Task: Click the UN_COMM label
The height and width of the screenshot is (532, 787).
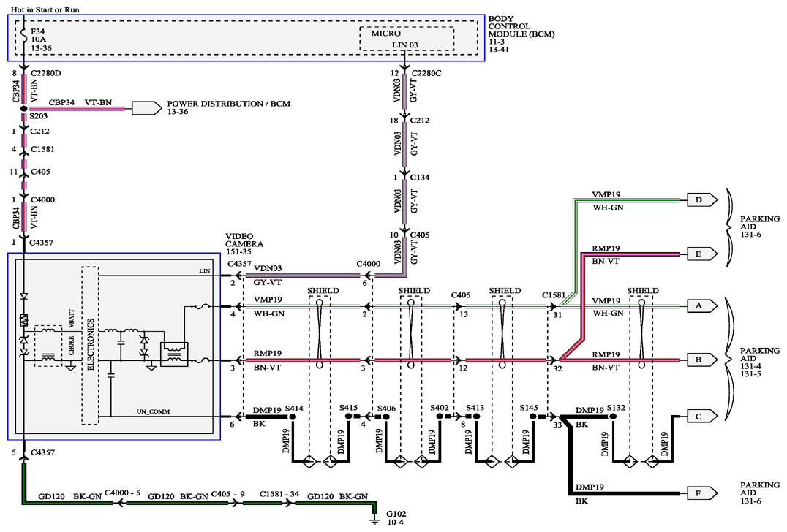Action: [x=153, y=411]
